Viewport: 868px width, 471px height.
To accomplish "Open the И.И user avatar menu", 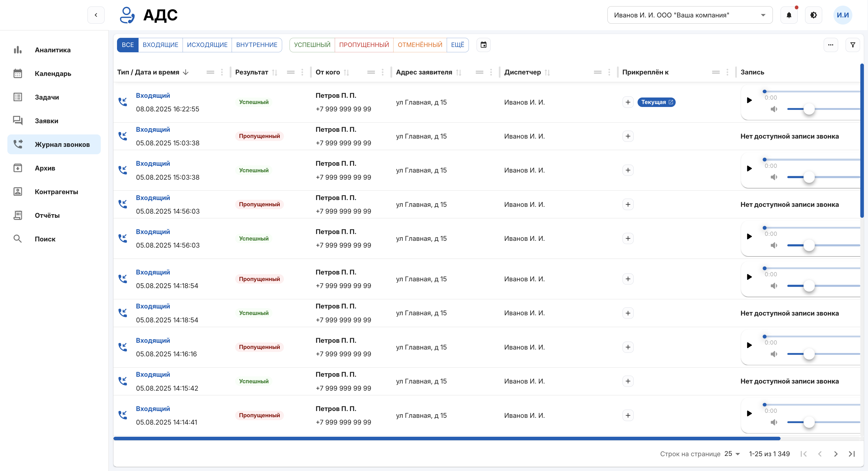I will coord(843,15).
